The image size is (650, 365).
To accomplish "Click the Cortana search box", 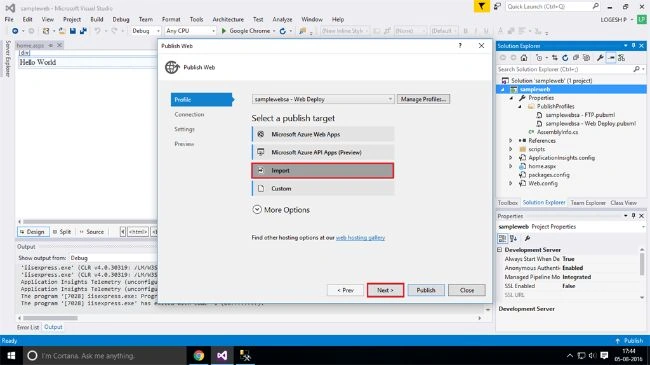I will 104,355.
